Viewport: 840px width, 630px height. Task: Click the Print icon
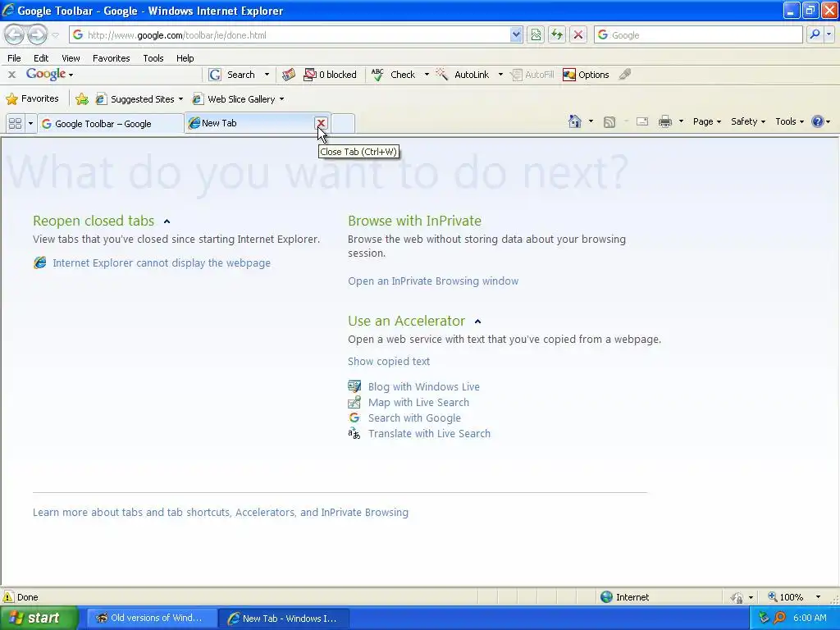tap(664, 121)
